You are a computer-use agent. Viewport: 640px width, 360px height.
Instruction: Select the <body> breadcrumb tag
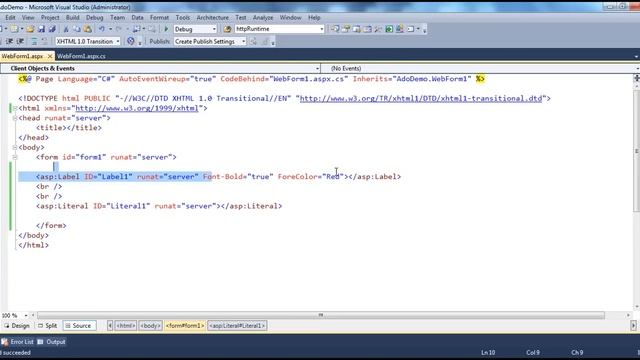click(150, 326)
